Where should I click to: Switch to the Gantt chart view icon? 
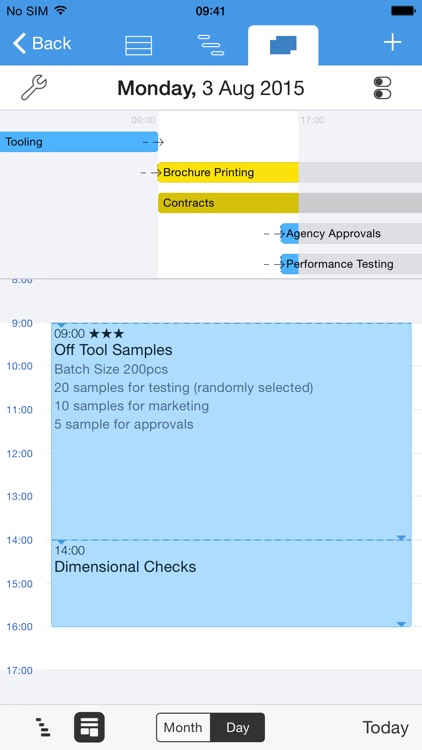point(211,45)
